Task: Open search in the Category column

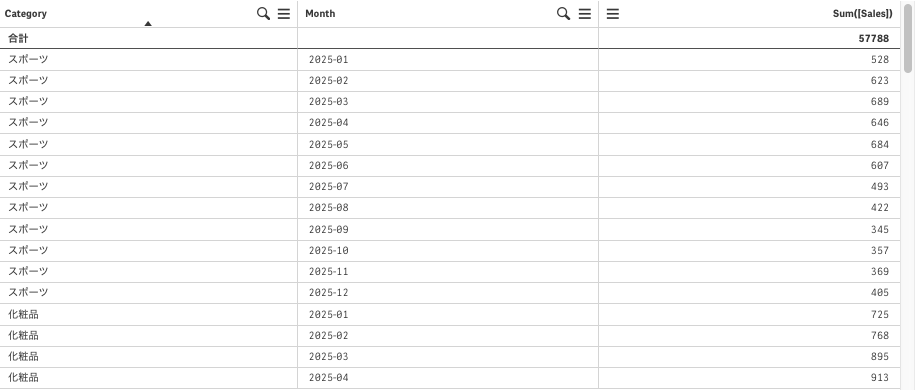Action: click(263, 14)
